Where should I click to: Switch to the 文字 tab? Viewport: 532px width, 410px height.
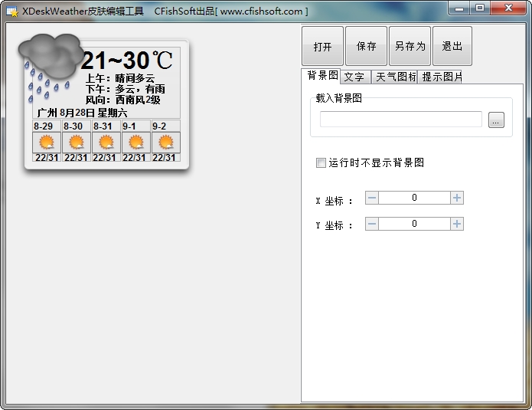[x=354, y=77]
